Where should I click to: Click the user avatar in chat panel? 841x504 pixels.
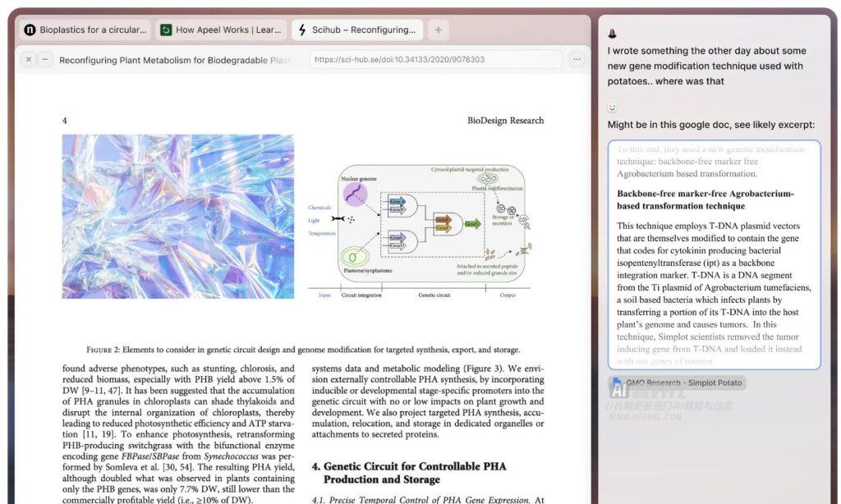point(612,34)
